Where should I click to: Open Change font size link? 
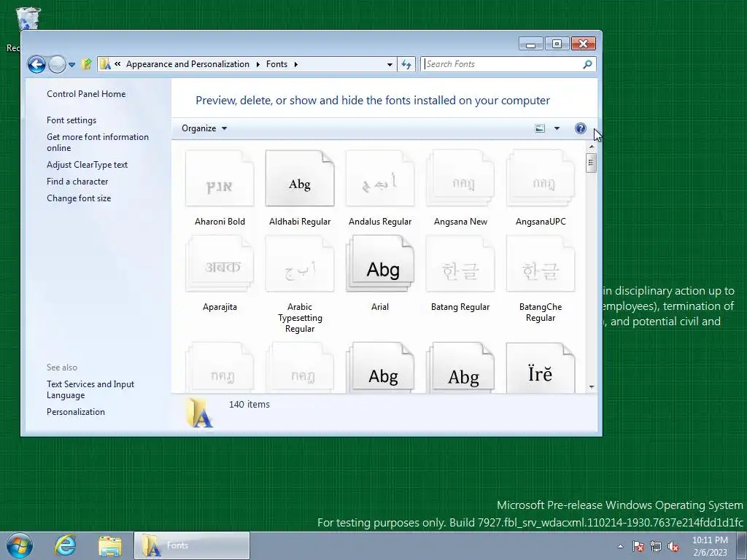coord(79,198)
